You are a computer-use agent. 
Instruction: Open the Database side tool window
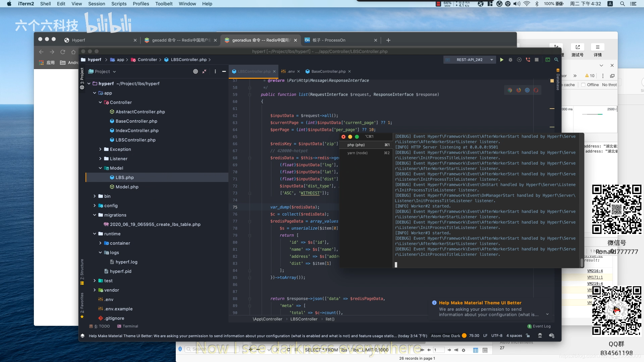(558, 80)
